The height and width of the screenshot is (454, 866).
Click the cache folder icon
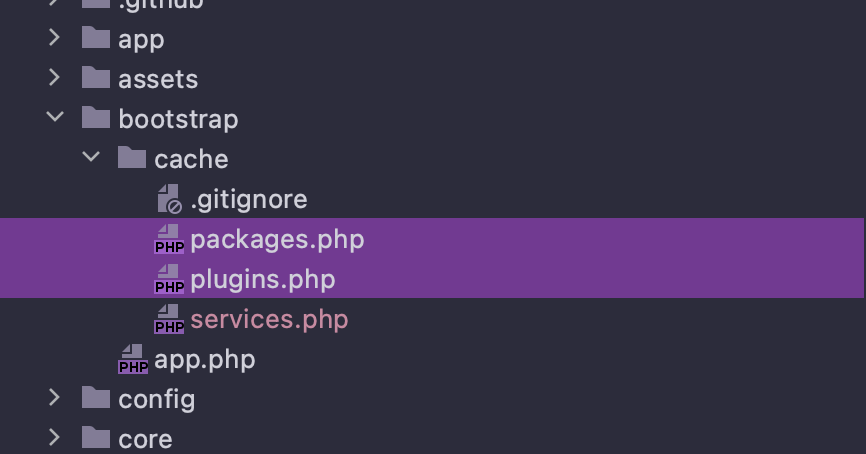click(131, 157)
